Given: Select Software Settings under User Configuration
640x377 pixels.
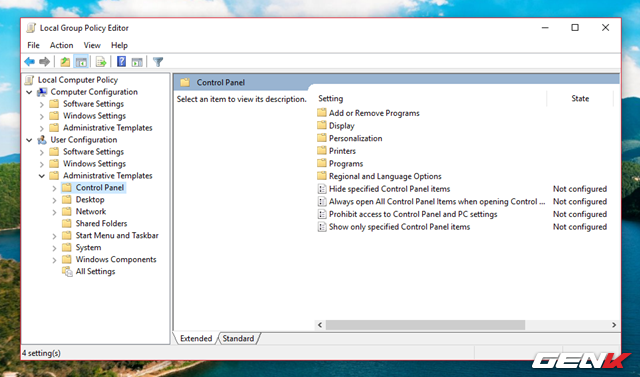Looking at the screenshot, I should click(x=93, y=152).
